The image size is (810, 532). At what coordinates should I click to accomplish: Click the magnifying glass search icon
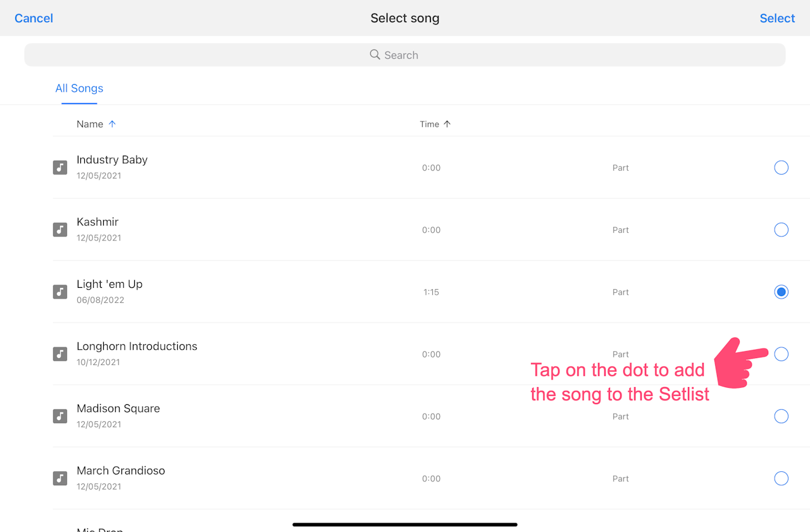(x=375, y=55)
